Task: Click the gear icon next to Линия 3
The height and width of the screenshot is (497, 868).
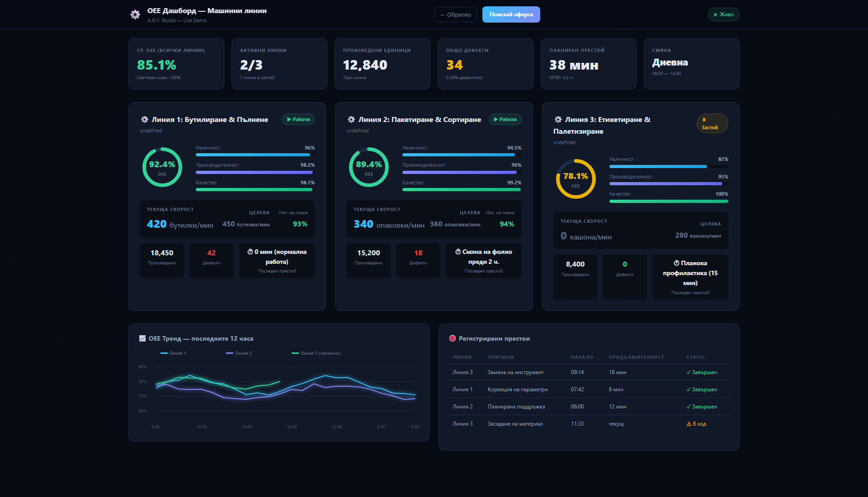Action: [558, 120]
